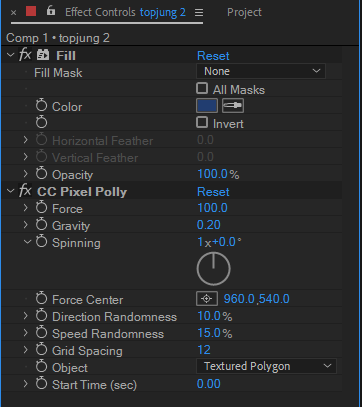Collapse the Spinning property
The width and height of the screenshot is (362, 407).
click(27, 242)
